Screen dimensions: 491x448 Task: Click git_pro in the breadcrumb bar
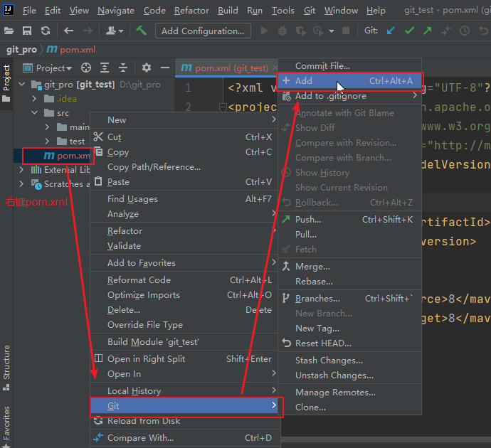[x=21, y=50]
